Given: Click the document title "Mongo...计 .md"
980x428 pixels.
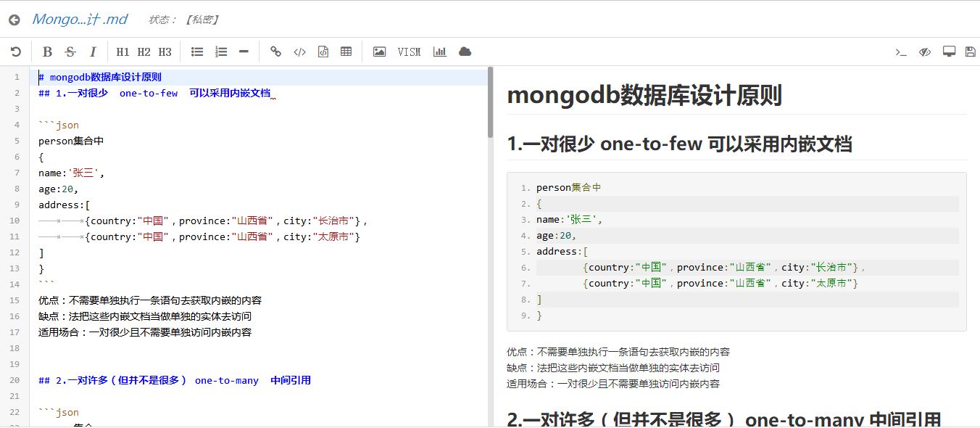Looking at the screenshot, I should coord(80,20).
